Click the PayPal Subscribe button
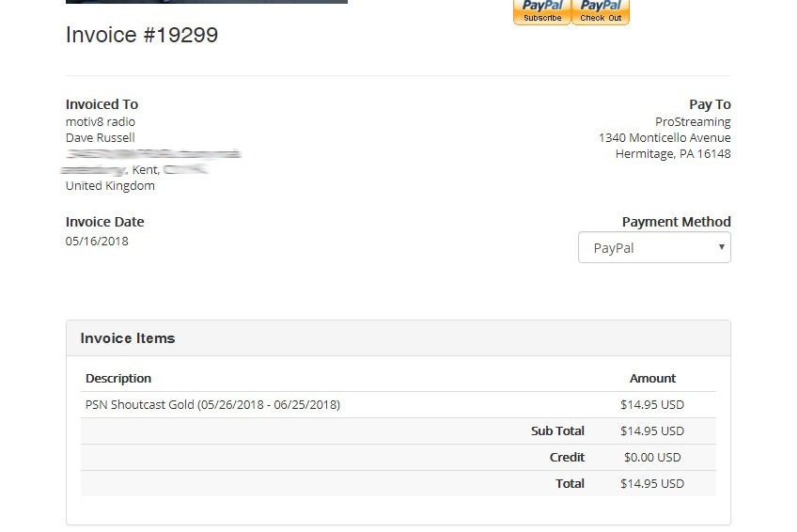Image resolution: width=798 pixels, height=532 pixels. (542, 11)
